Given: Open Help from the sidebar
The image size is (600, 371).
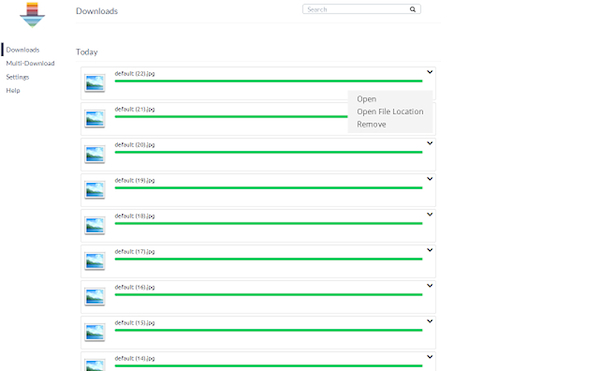Looking at the screenshot, I should 13,90.
